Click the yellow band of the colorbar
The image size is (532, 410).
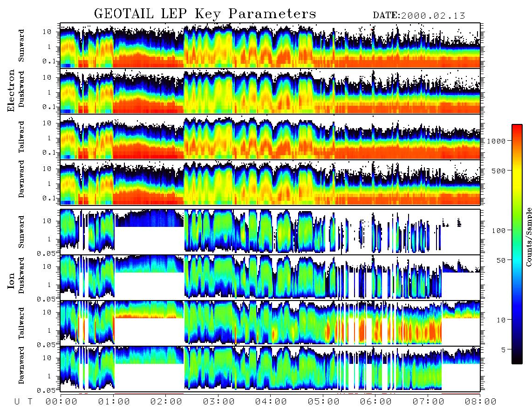[x=517, y=175]
